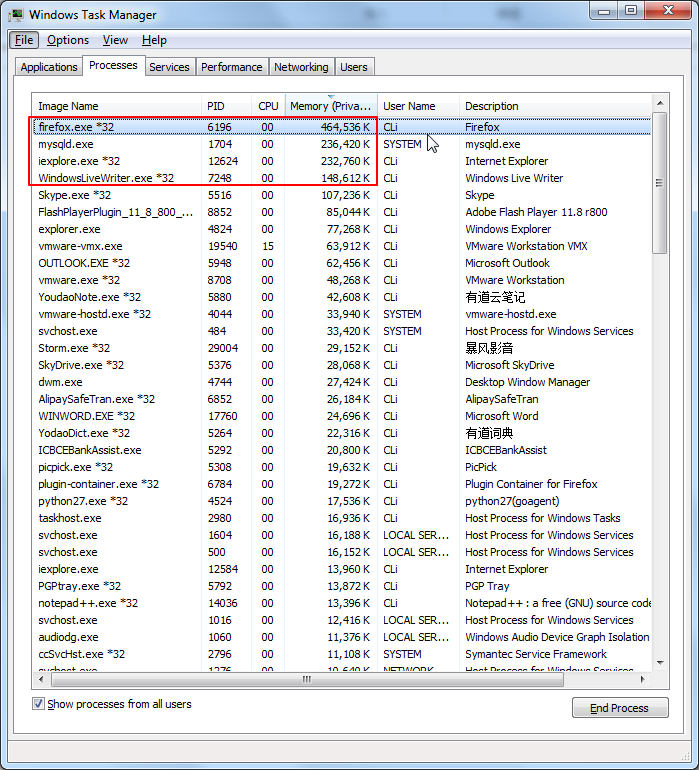Select the taskhost.exe process
This screenshot has width=699, height=770.
tap(342, 518)
